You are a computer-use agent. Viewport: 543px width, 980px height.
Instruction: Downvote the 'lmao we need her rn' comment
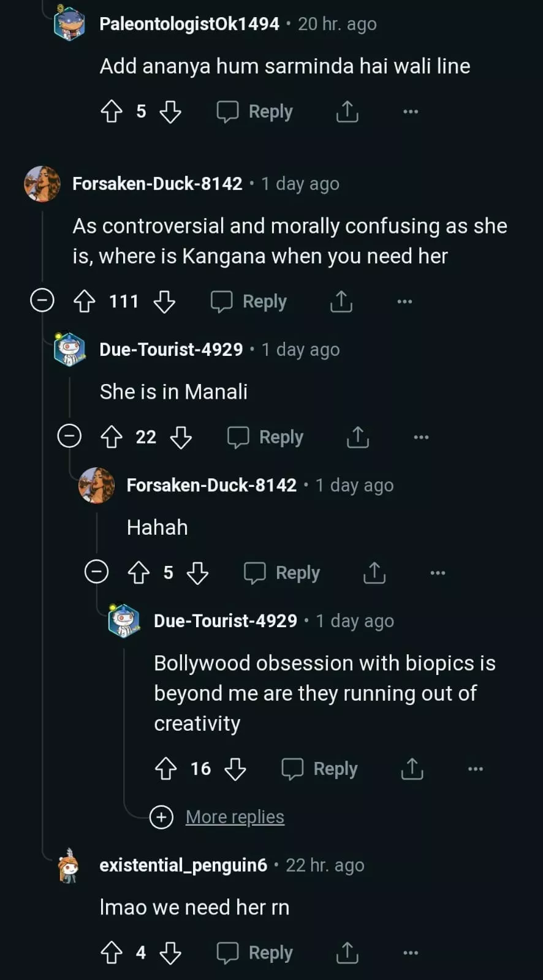(170, 952)
